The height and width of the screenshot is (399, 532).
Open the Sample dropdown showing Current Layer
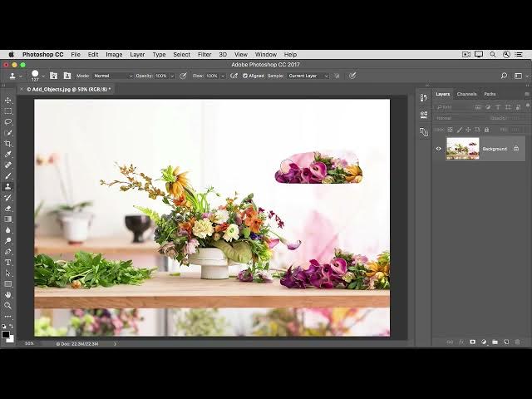(x=308, y=76)
